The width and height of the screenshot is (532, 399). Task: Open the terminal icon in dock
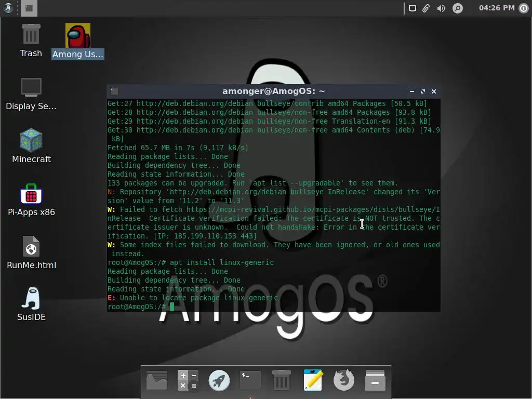[x=250, y=380]
